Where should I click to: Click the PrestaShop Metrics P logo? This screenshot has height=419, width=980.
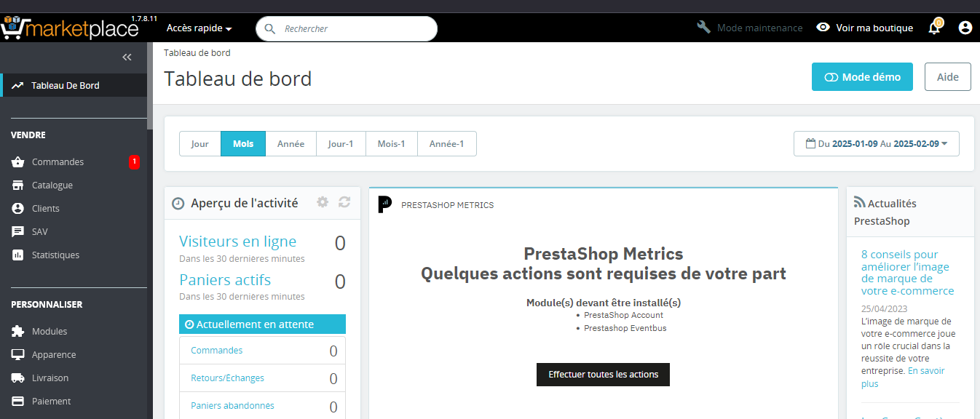tap(385, 204)
